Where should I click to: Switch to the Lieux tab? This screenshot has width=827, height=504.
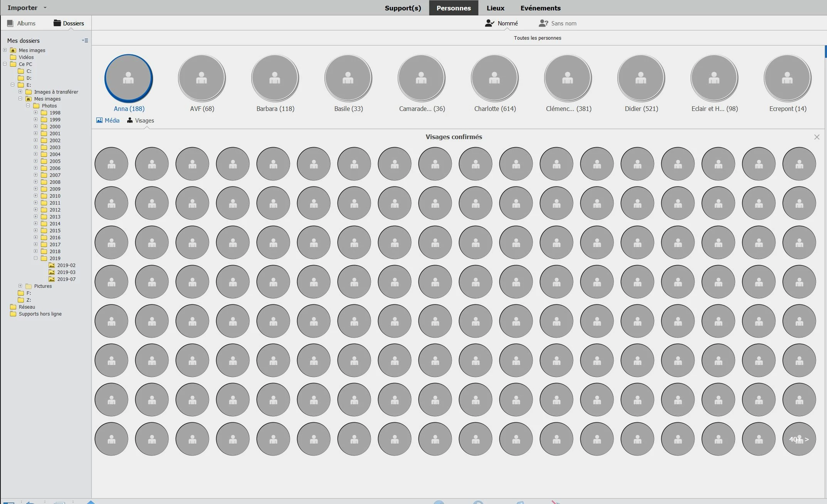(495, 8)
